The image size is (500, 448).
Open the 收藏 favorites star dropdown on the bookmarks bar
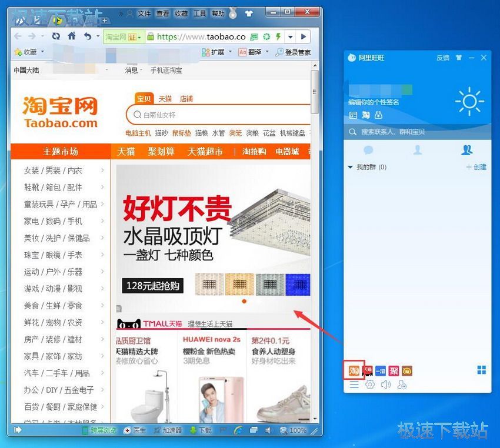pyautogui.click(x=29, y=52)
